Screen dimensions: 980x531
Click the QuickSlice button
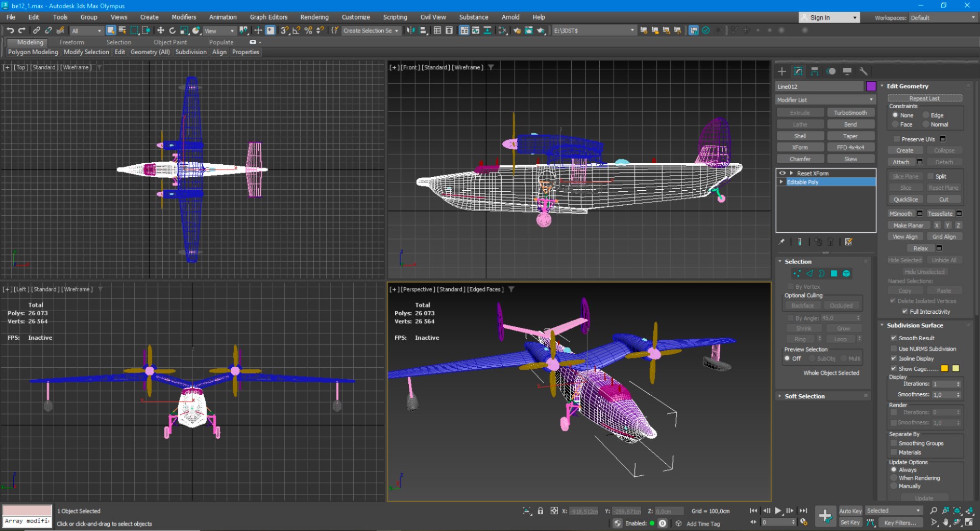pos(905,199)
